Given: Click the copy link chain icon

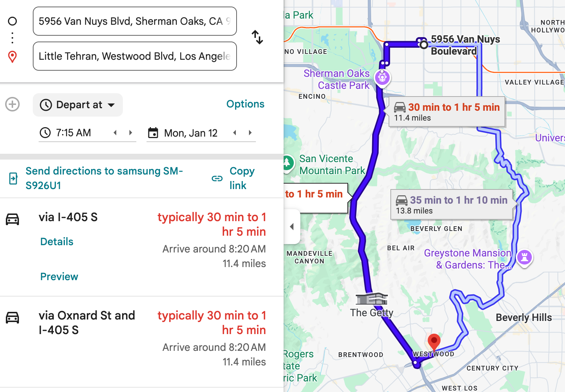Looking at the screenshot, I should tap(217, 179).
